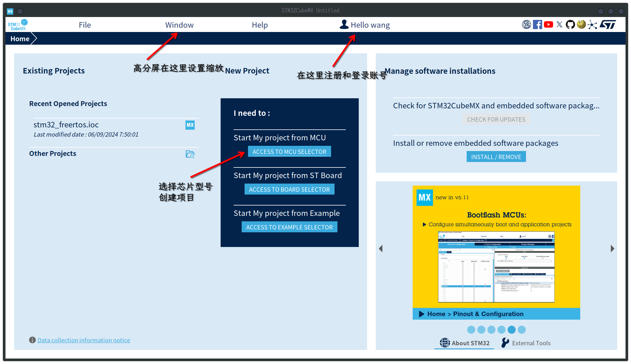The width and height of the screenshot is (631, 364).
Task: Select the highlighted darker carousel dot
Action: tap(512, 330)
